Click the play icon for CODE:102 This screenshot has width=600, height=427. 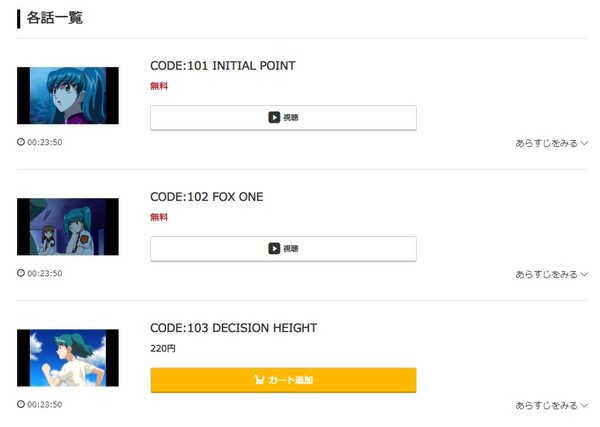274,248
